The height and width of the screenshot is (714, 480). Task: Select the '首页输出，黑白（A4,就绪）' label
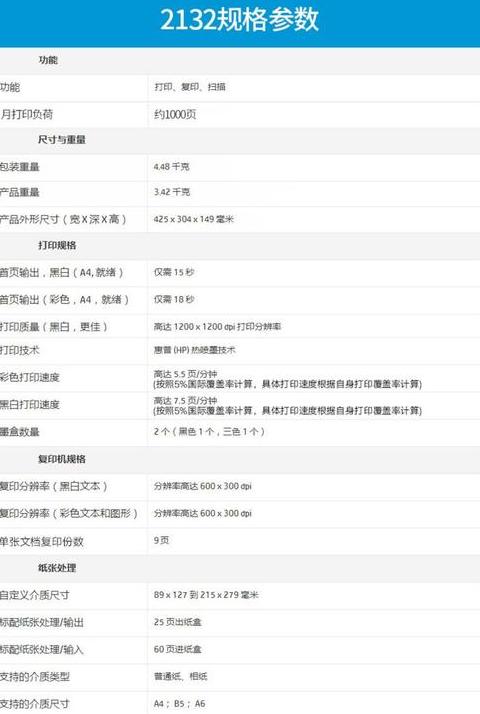[61, 273]
